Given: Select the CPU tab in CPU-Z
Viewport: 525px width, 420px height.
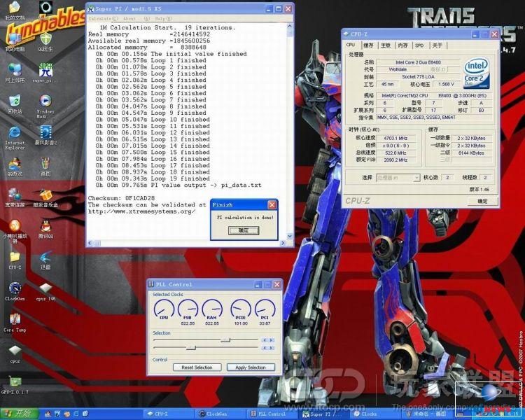Looking at the screenshot, I should pyautogui.click(x=351, y=45).
